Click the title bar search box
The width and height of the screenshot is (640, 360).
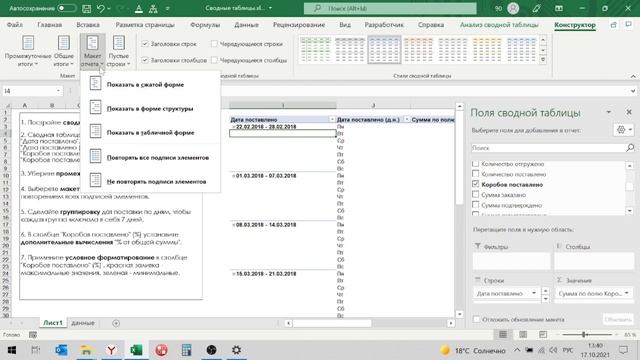(x=390, y=8)
